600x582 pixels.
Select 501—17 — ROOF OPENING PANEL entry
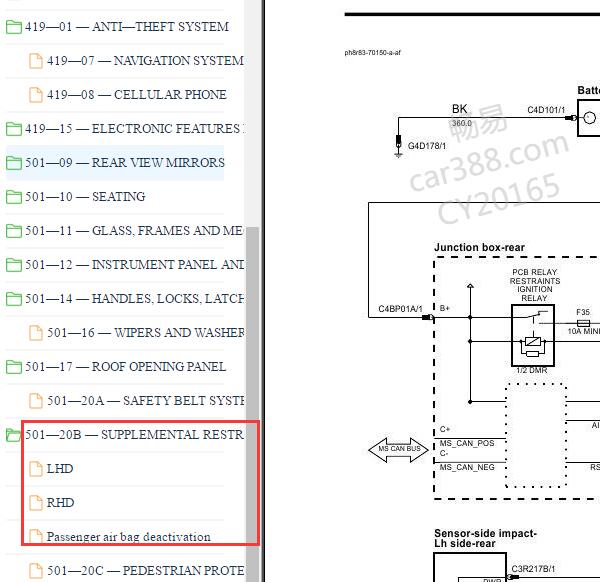126,367
